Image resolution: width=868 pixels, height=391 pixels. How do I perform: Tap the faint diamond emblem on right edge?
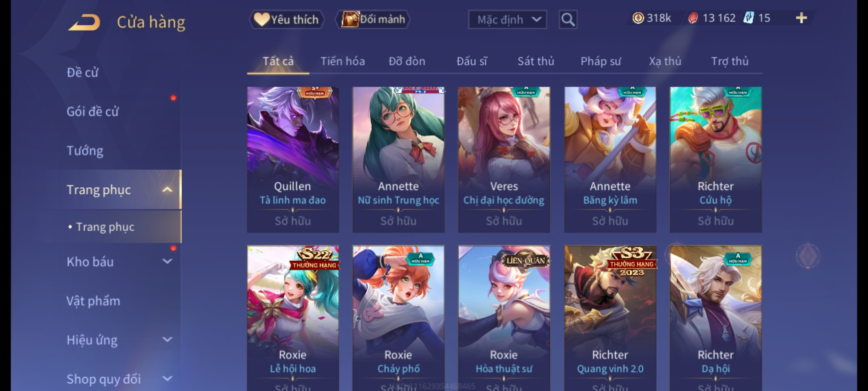click(808, 256)
